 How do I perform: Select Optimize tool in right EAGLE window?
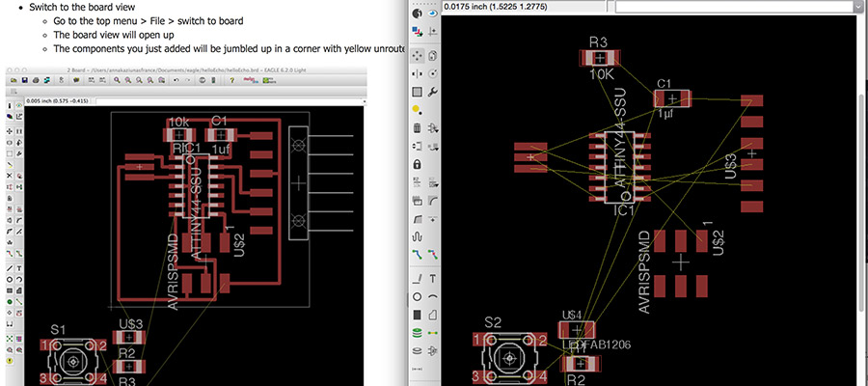tap(433, 219)
